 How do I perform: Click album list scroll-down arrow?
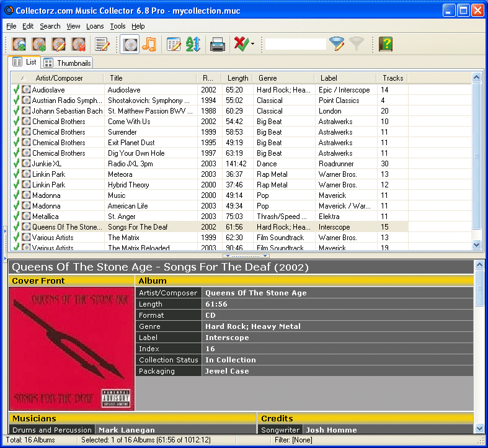click(x=476, y=245)
